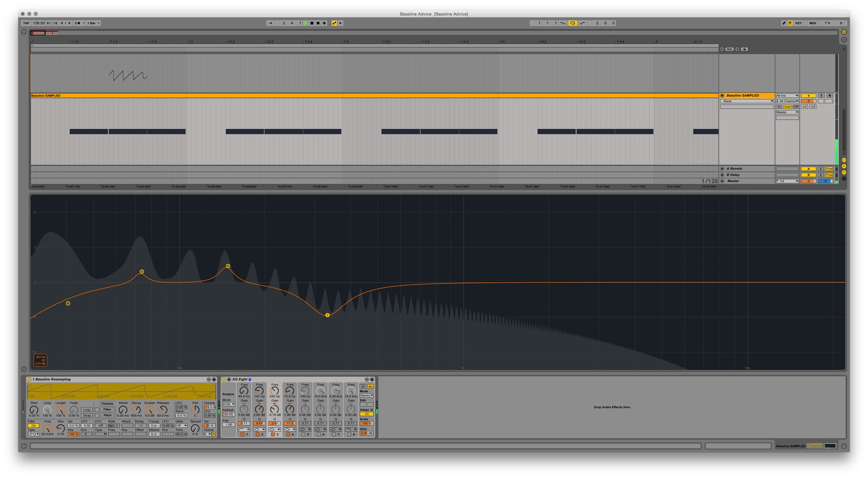Open the None automation device chooser

point(747,101)
